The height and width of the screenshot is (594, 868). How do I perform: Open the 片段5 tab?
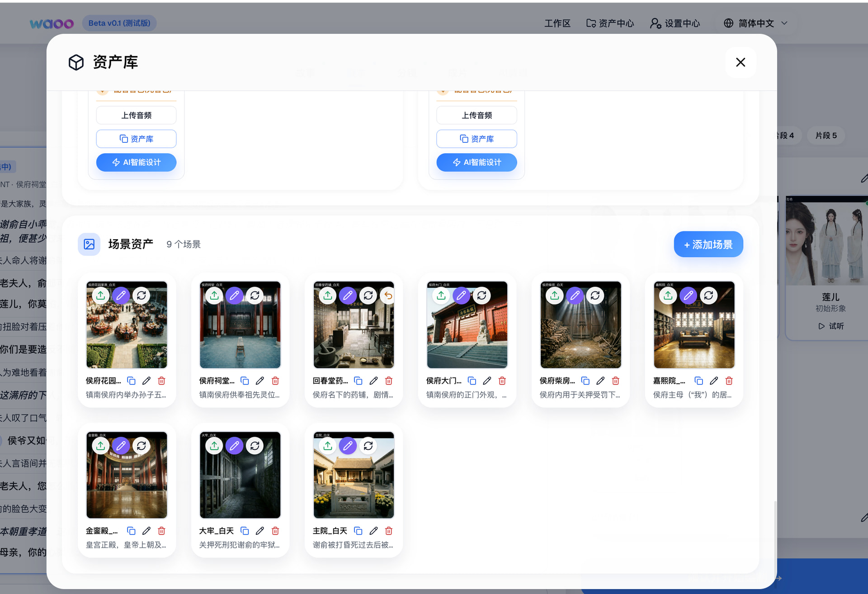click(826, 135)
